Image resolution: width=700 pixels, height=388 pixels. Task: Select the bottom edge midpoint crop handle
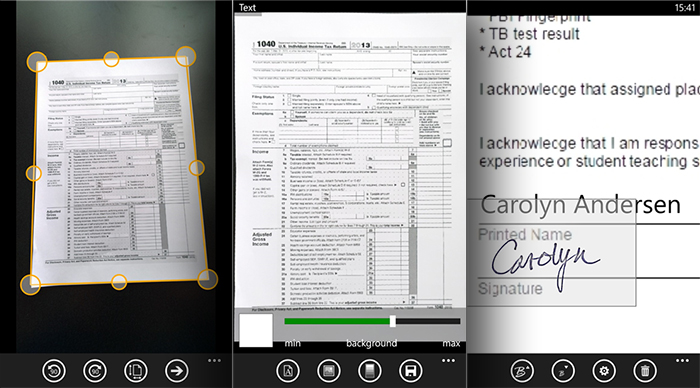(119, 282)
